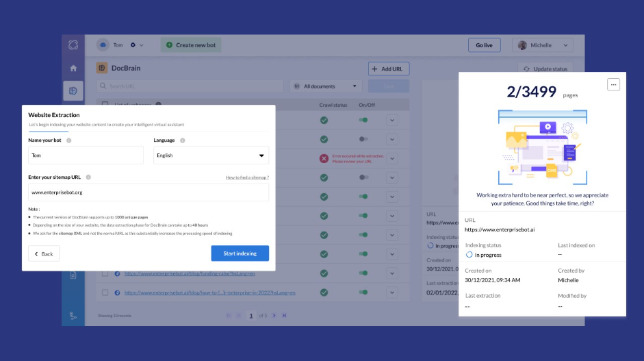Expand the first row chevron
Screen dimensions: 644x361
point(392,121)
